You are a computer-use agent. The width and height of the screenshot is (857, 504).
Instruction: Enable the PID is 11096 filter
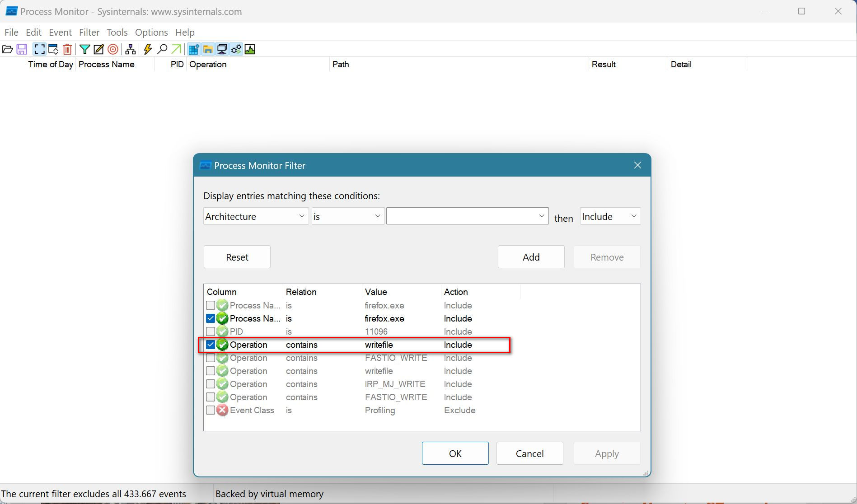point(211,331)
